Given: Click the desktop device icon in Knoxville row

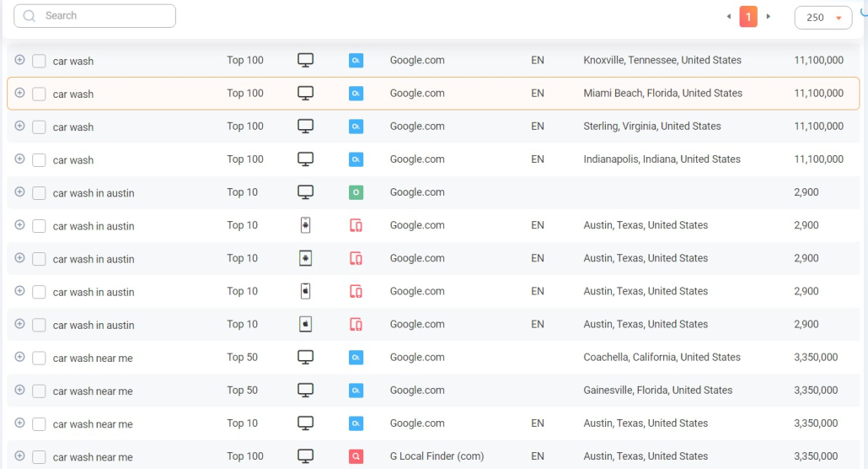Looking at the screenshot, I should [306, 60].
